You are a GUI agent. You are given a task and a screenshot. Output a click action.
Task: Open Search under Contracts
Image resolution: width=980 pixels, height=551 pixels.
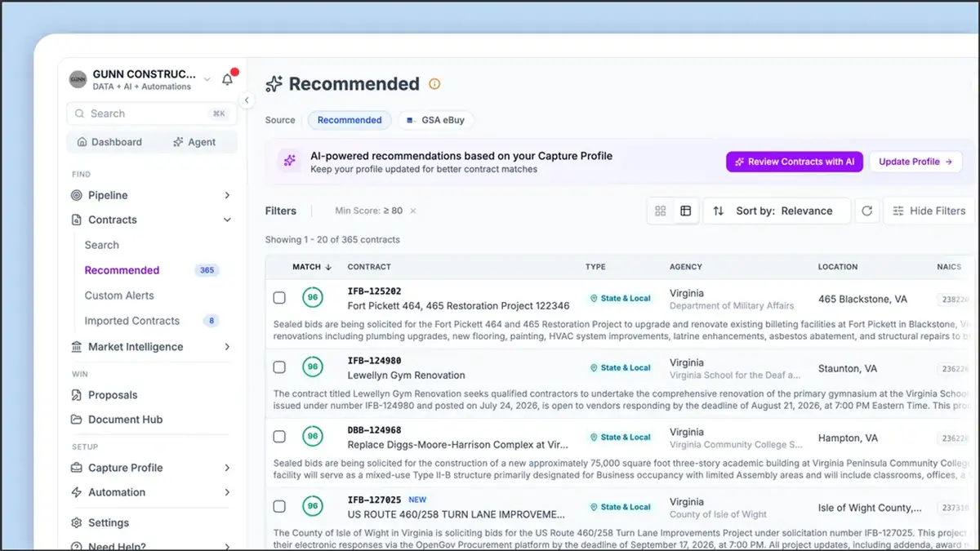(x=102, y=245)
